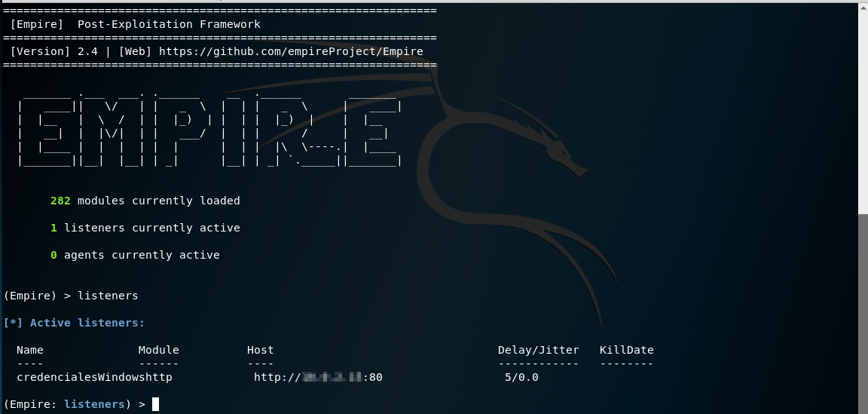The height and width of the screenshot is (414, 868).
Task: Click the vertical scrollbar thumb
Action: 863,313
